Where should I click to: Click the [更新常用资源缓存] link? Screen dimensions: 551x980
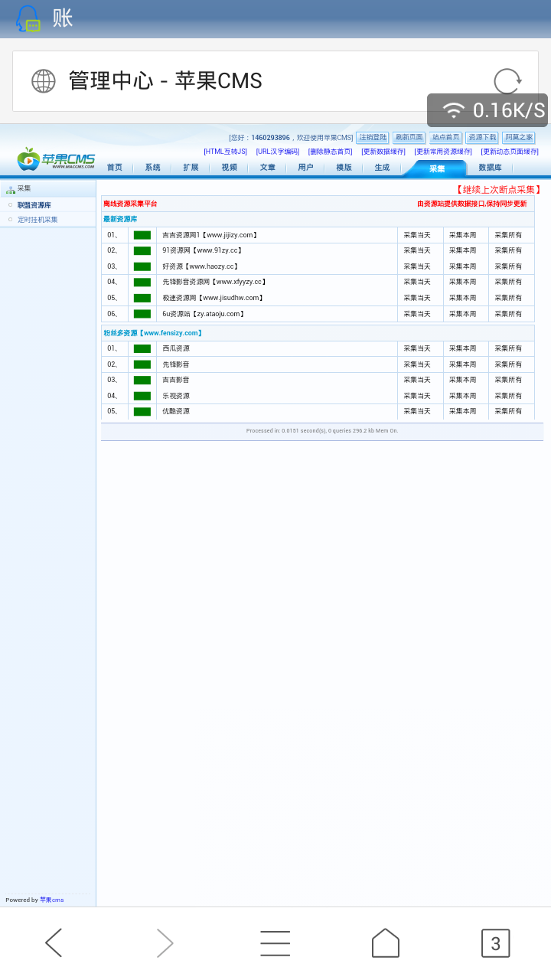click(x=443, y=152)
